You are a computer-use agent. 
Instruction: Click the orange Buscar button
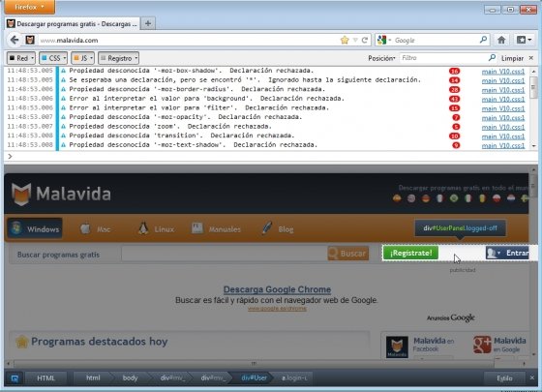tap(348, 254)
